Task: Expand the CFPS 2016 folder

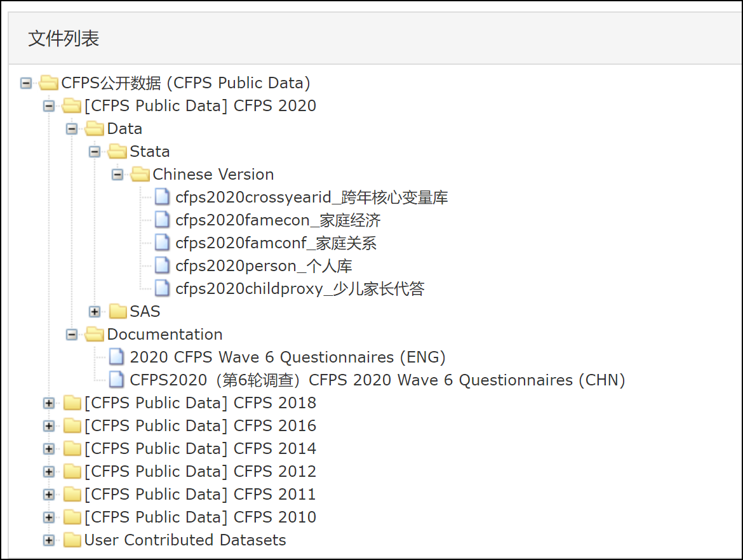Action: click(x=49, y=426)
